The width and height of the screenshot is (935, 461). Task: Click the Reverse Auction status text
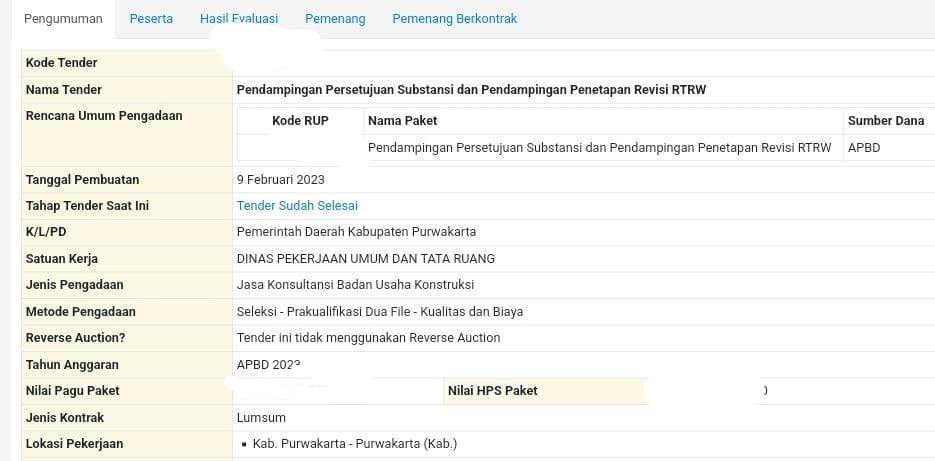tap(368, 338)
